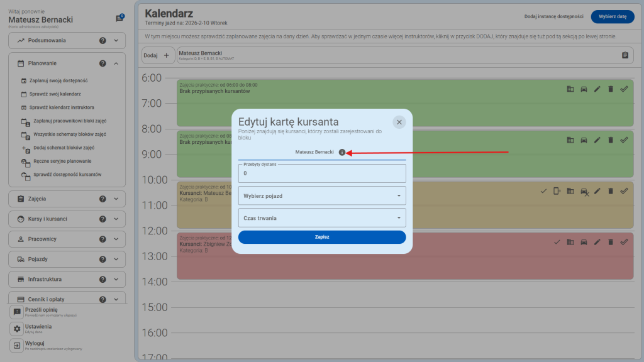This screenshot has width=644, height=362.
Task: Click the Zapisz button in the dialog
Action: click(x=321, y=238)
